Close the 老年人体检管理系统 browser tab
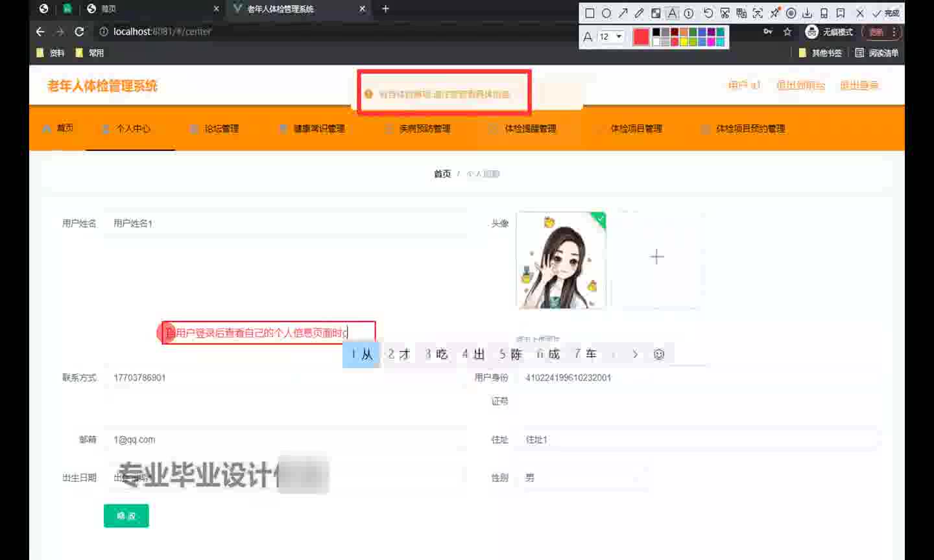This screenshot has height=560, width=934. pos(362,8)
